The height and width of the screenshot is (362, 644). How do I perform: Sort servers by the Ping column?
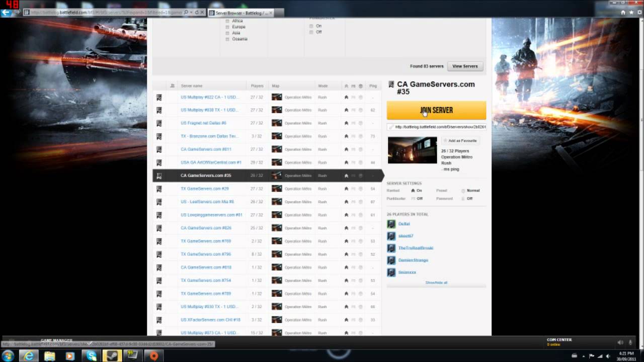373,86
